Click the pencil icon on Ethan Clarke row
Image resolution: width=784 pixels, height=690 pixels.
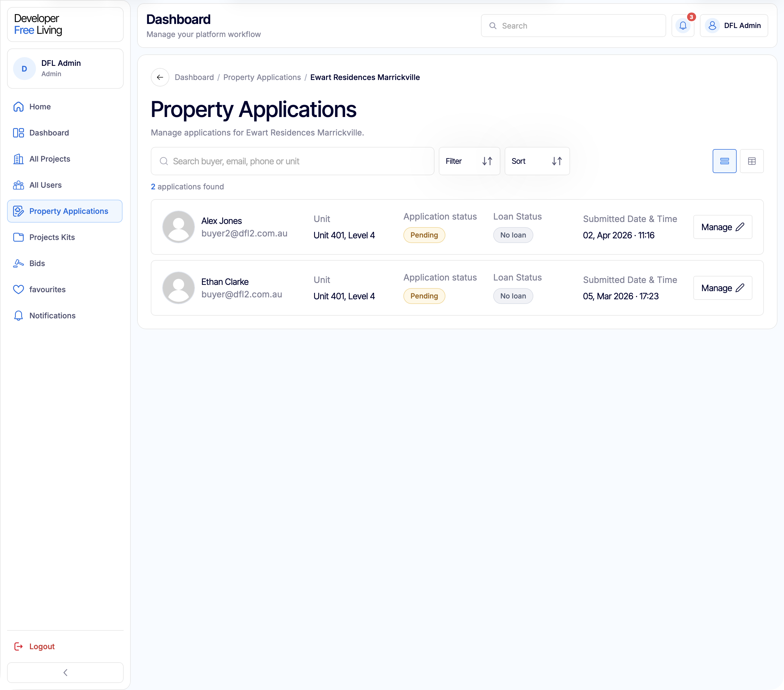pos(740,288)
